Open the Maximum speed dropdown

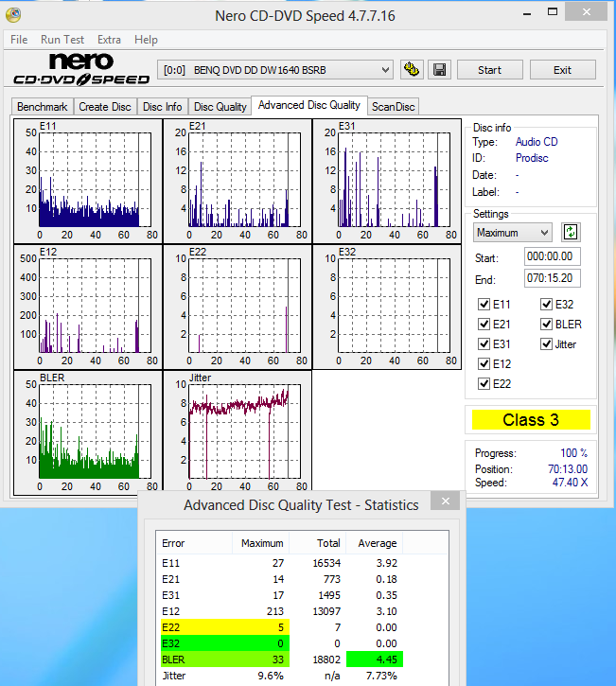(x=512, y=233)
